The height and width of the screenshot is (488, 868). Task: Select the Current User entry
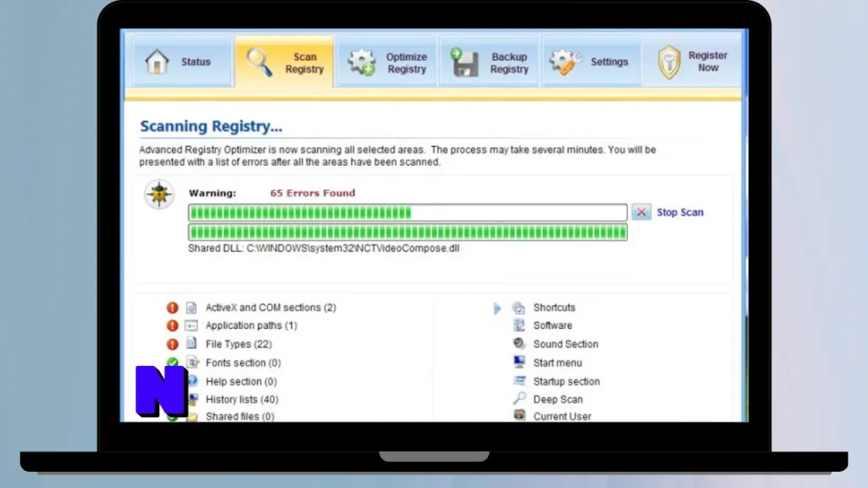(562, 416)
